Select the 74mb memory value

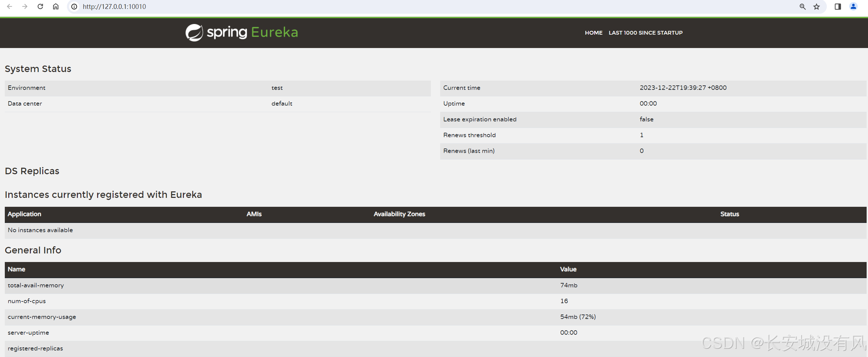point(568,285)
